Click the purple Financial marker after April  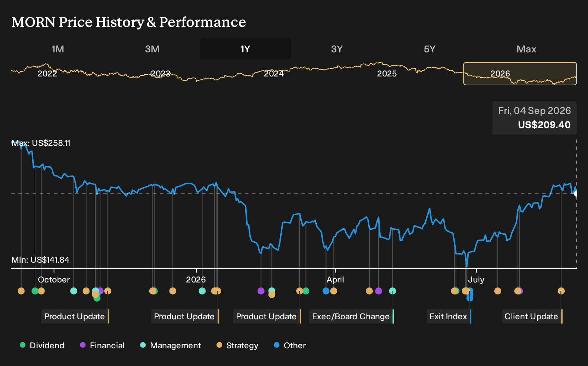(x=379, y=291)
